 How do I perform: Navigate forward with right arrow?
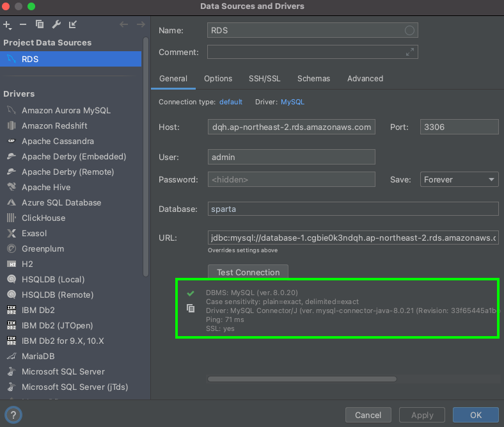click(x=141, y=24)
